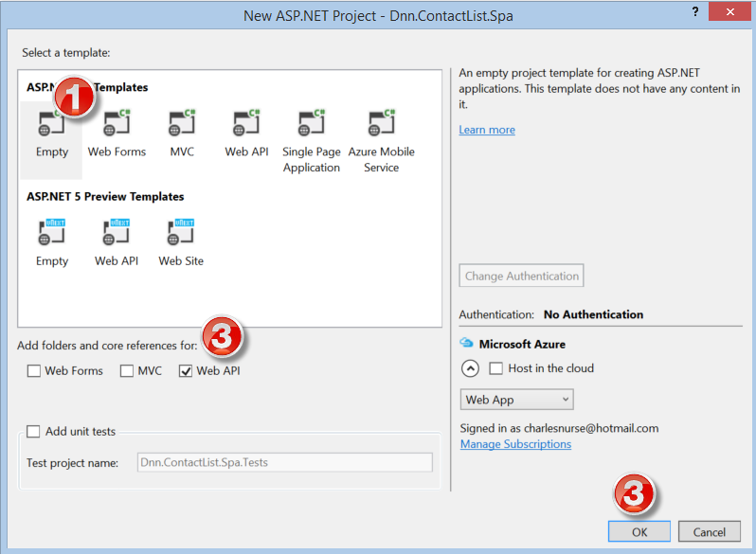The image size is (756, 554).
Task: Click the Change Authentication button
Action: [x=521, y=276]
